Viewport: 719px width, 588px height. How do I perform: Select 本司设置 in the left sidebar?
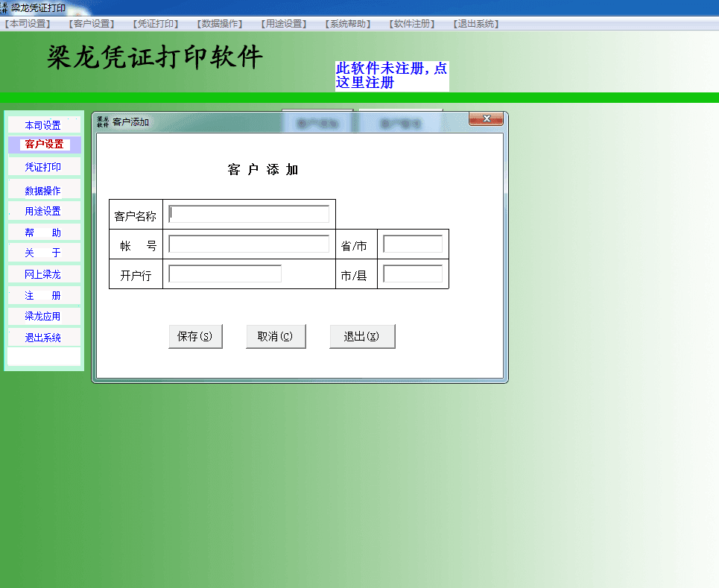click(44, 125)
